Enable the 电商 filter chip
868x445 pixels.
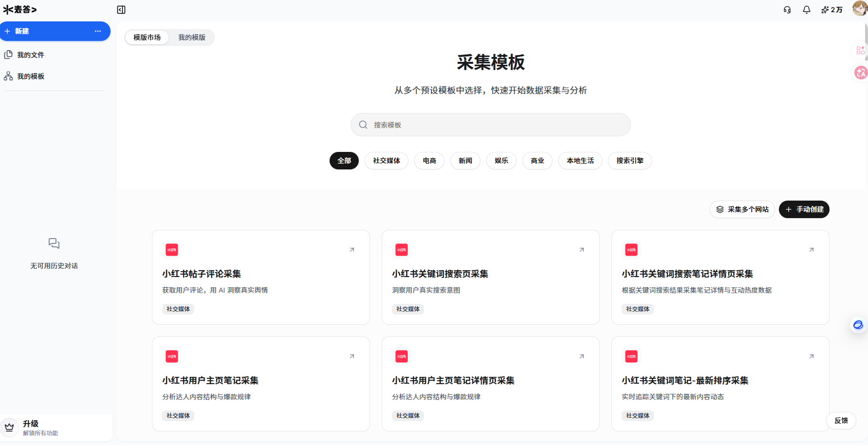tap(429, 161)
